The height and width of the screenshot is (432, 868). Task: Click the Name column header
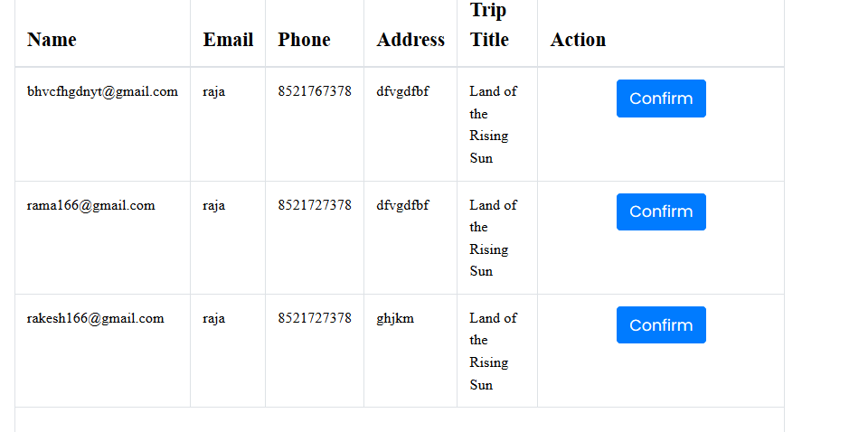[52, 40]
